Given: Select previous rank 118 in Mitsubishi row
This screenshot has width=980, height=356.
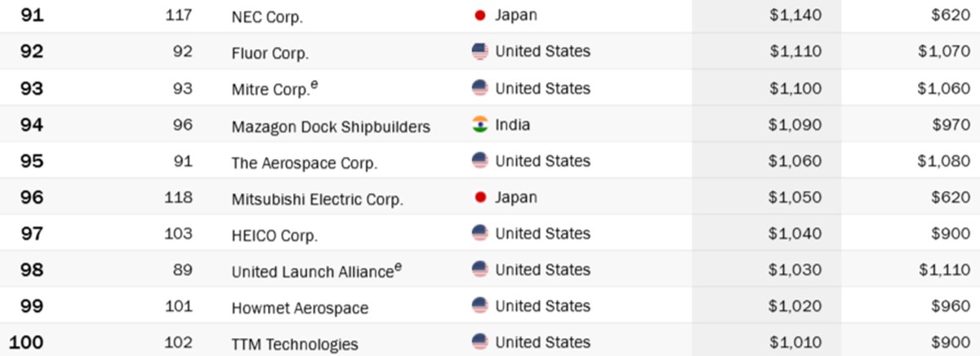Looking at the screenshot, I should (178, 198).
